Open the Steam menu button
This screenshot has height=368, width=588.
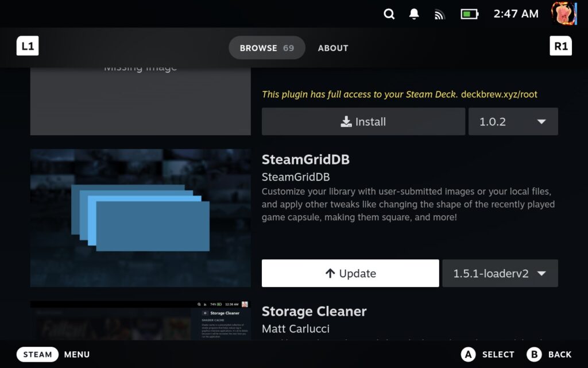point(37,354)
